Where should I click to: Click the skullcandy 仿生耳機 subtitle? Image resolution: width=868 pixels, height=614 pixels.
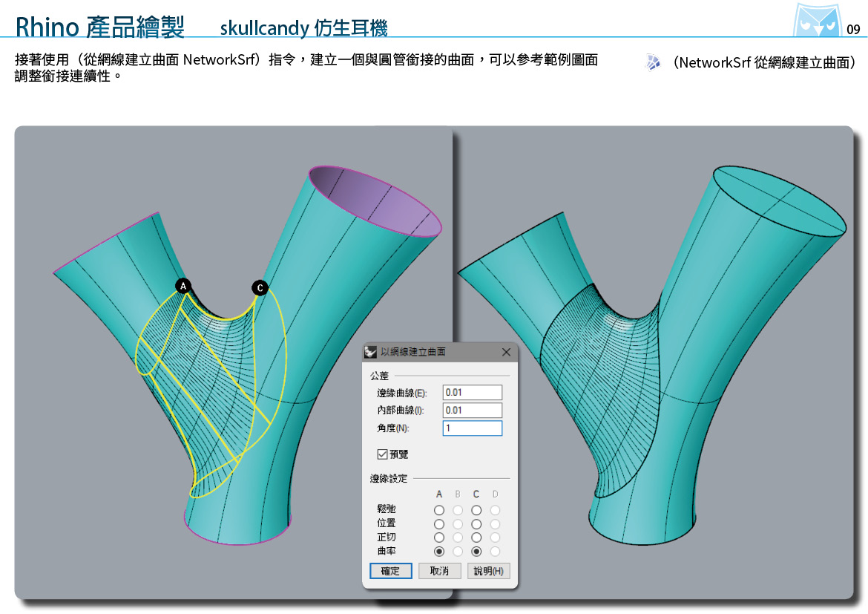(x=304, y=27)
